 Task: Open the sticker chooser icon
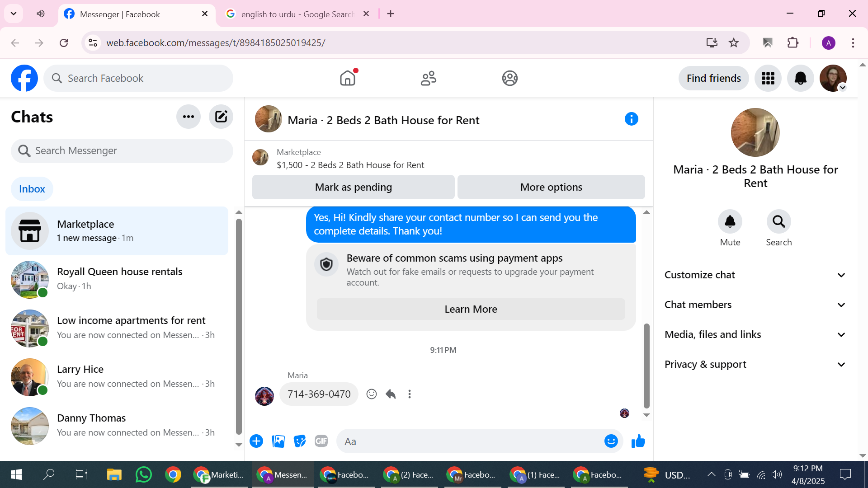coord(299,441)
